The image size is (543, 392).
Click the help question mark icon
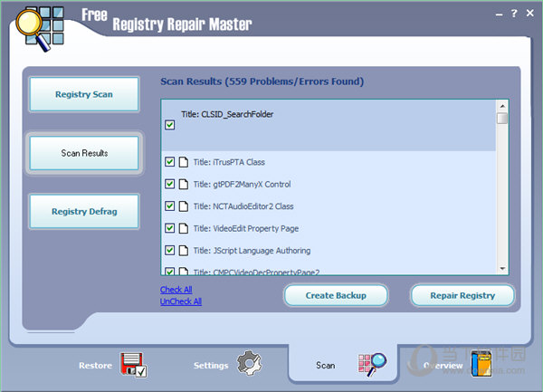514,14
